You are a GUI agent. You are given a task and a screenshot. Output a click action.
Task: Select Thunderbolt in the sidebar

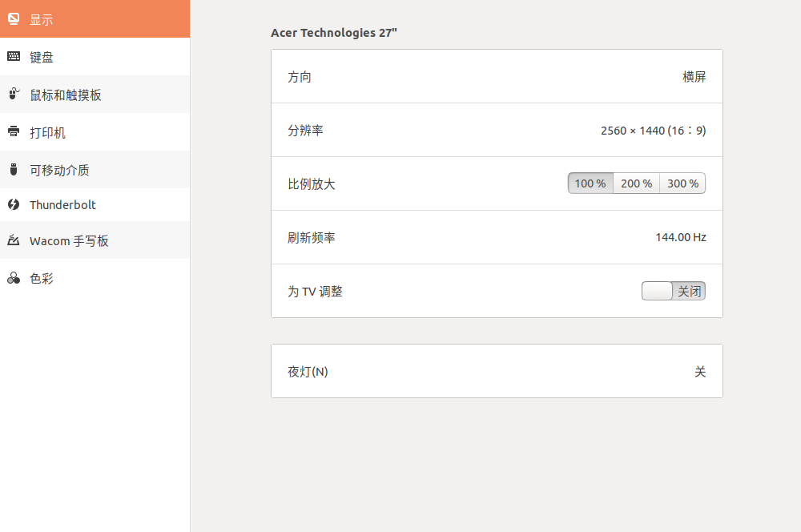(x=95, y=204)
